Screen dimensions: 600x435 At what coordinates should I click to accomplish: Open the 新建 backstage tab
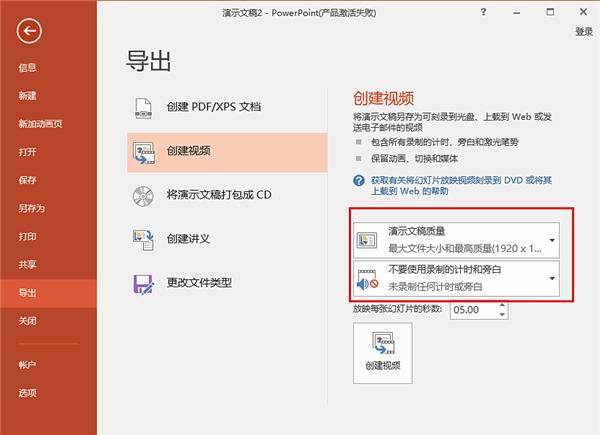click(x=48, y=96)
